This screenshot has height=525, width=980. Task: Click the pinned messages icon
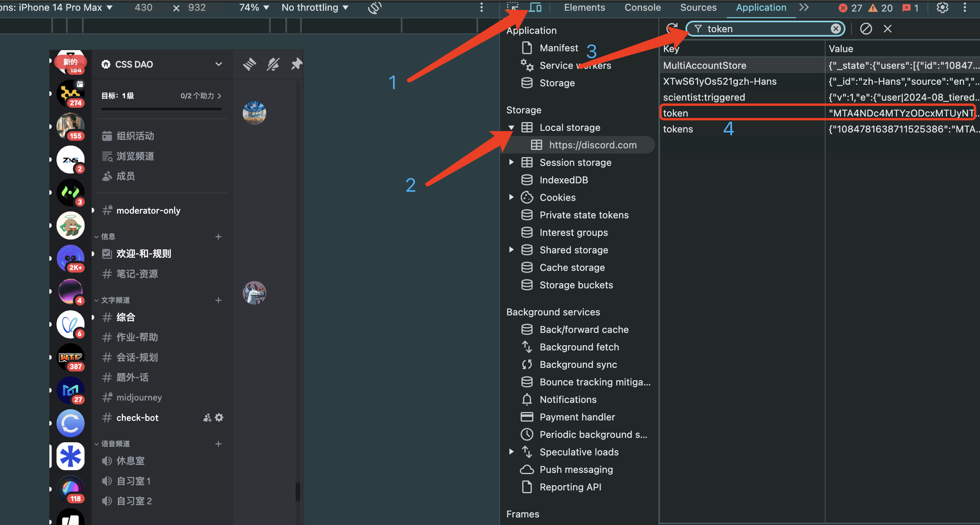click(296, 64)
